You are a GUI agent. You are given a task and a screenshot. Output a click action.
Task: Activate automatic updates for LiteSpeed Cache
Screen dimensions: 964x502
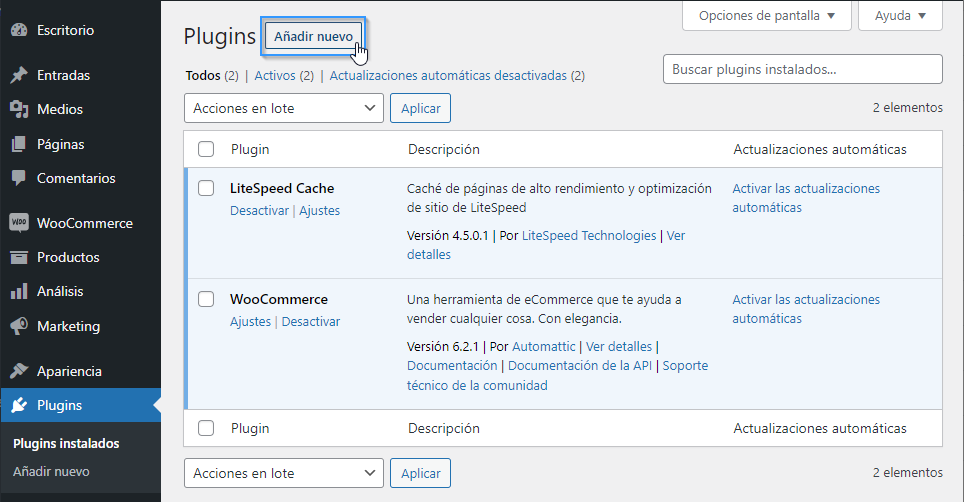pyautogui.click(x=806, y=198)
